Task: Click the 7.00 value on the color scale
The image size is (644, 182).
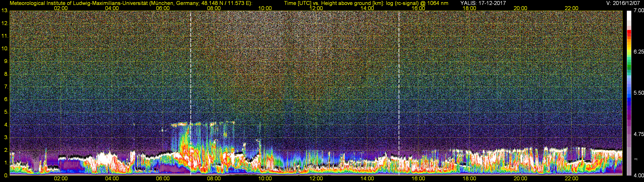Action: point(638,10)
